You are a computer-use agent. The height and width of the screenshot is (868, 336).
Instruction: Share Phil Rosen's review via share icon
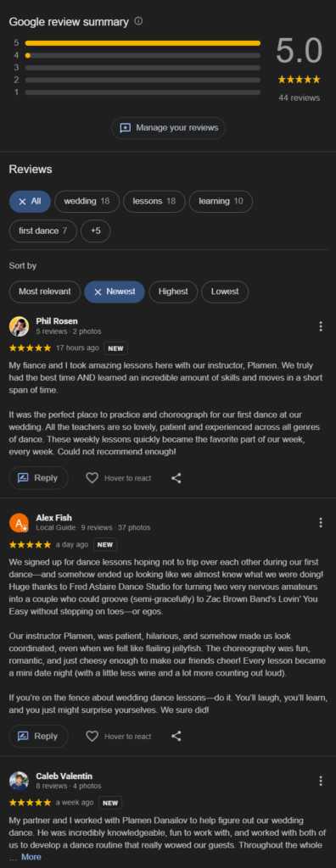[x=176, y=478]
